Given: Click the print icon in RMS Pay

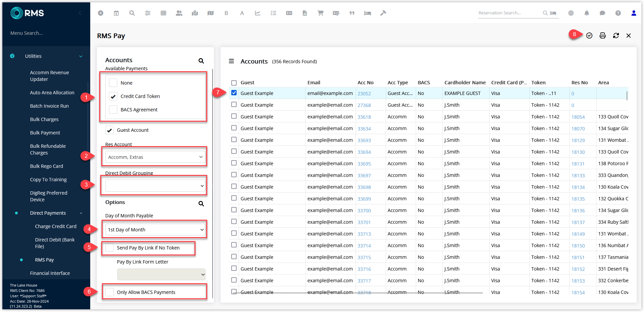Looking at the screenshot, I should click(x=603, y=35).
